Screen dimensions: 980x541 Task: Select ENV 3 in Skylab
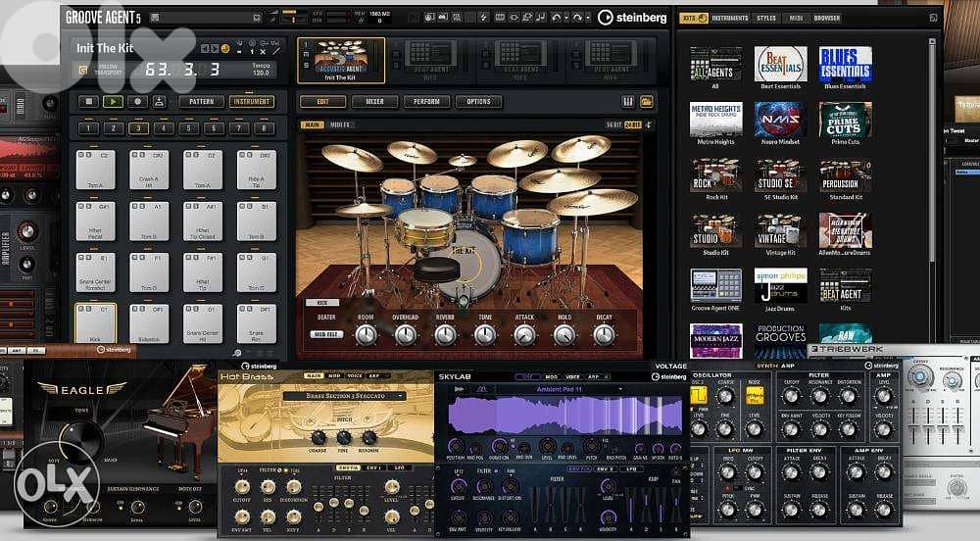coord(605,468)
